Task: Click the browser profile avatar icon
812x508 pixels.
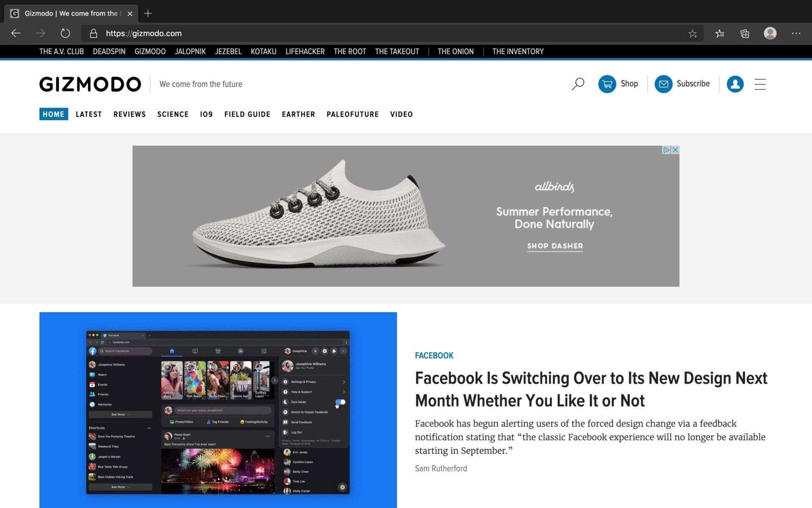Action: click(x=770, y=33)
